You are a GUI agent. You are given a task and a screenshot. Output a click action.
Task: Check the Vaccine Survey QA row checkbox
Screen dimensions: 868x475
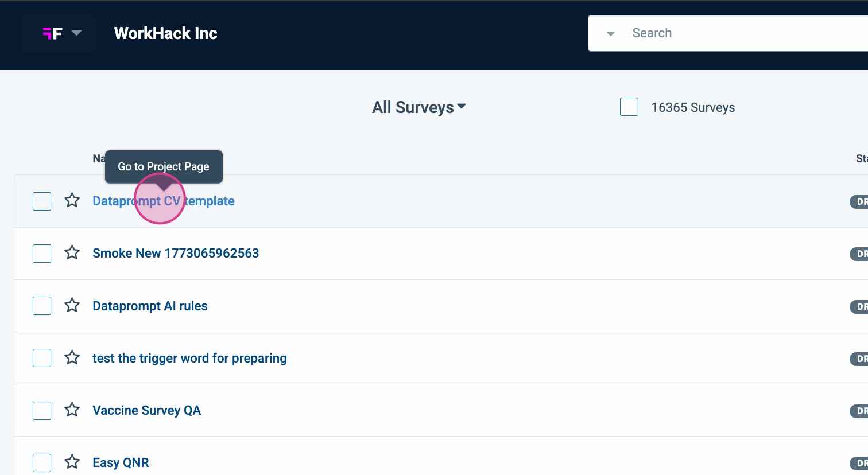click(x=42, y=411)
